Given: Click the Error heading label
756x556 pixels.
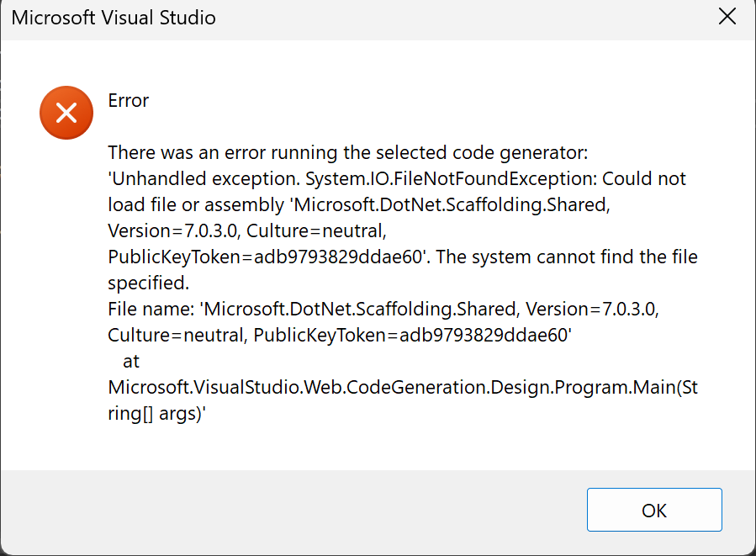Looking at the screenshot, I should 128,101.
